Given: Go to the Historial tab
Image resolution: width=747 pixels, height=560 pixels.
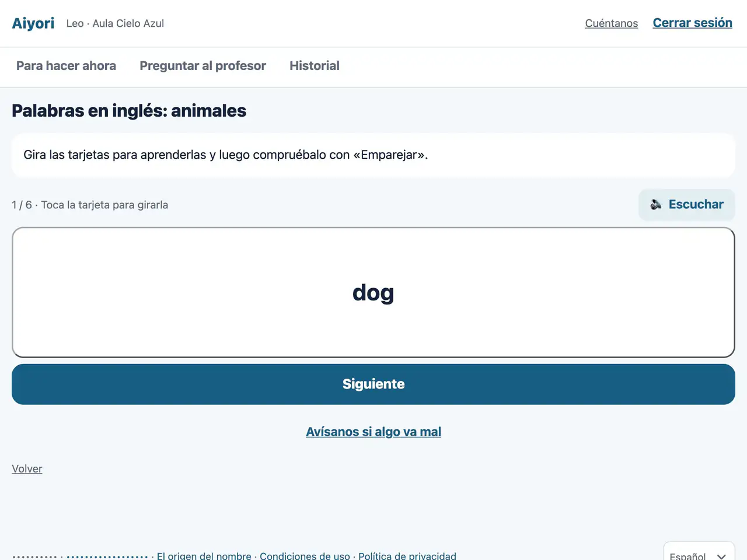Looking at the screenshot, I should coord(315,66).
